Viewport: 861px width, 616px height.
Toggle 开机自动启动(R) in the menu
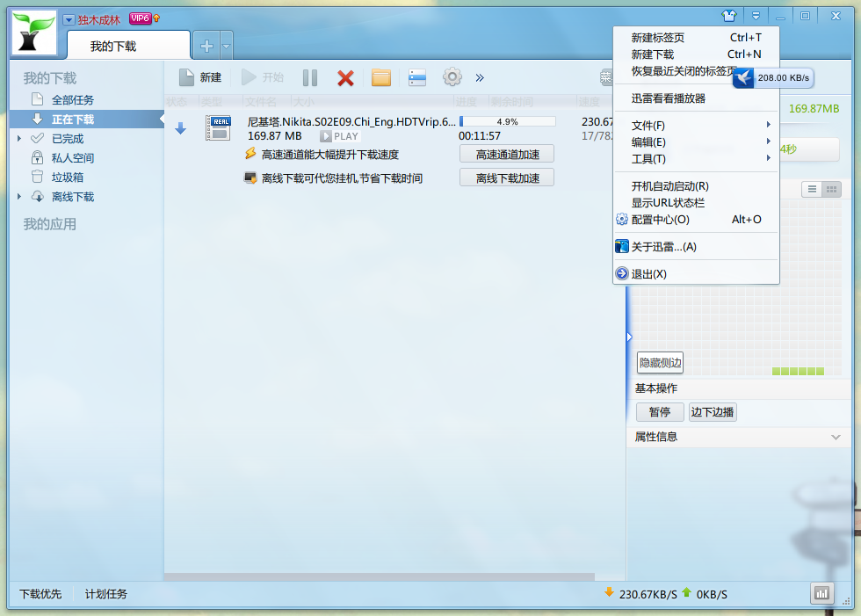pyautogui.click(x=669, y=186)
